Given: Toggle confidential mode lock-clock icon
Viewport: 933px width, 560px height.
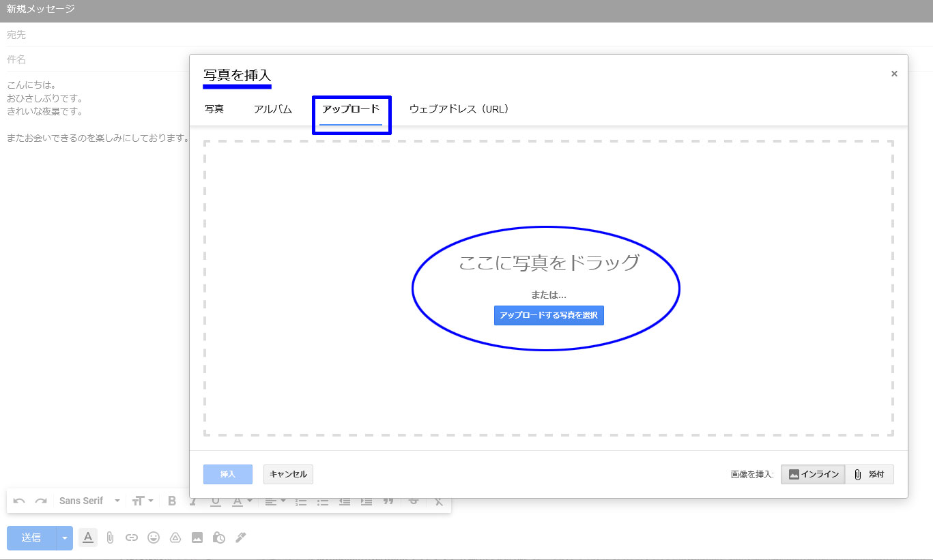Looking at the screenshot, I should 219,537.
